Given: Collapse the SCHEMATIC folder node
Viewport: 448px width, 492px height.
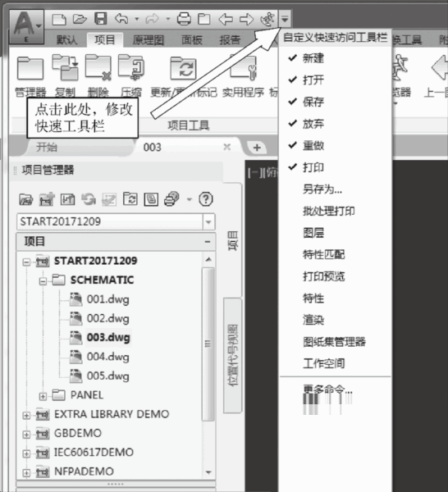Looking at the screenshot, I should click(43, 280).
